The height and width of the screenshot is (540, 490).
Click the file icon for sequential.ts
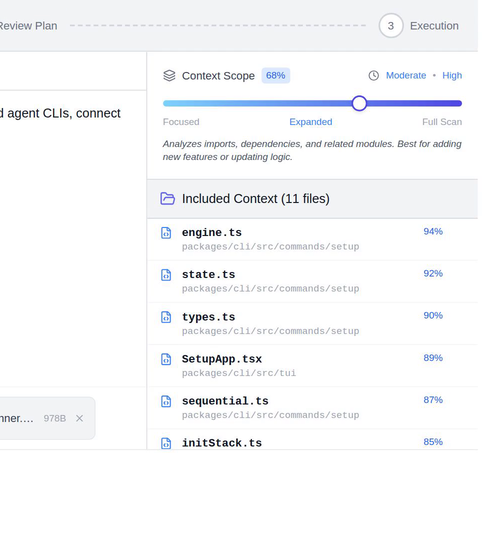click(x=166, y=401)
